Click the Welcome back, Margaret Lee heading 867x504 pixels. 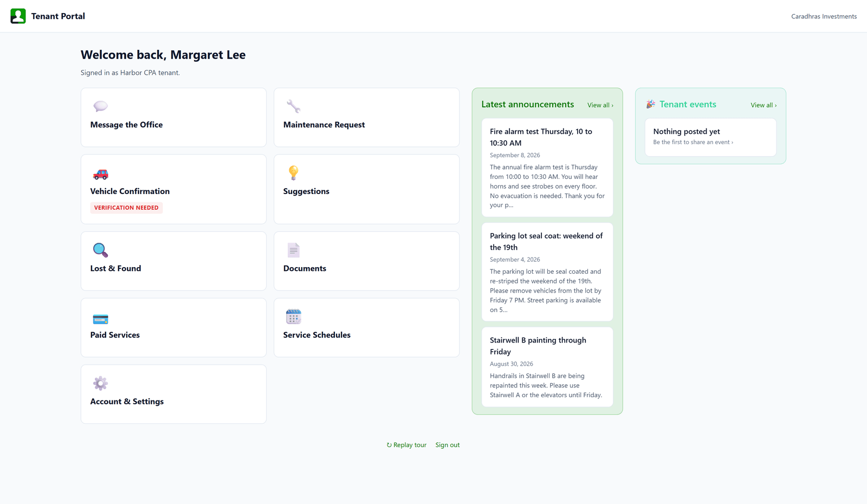click(163, 55)
